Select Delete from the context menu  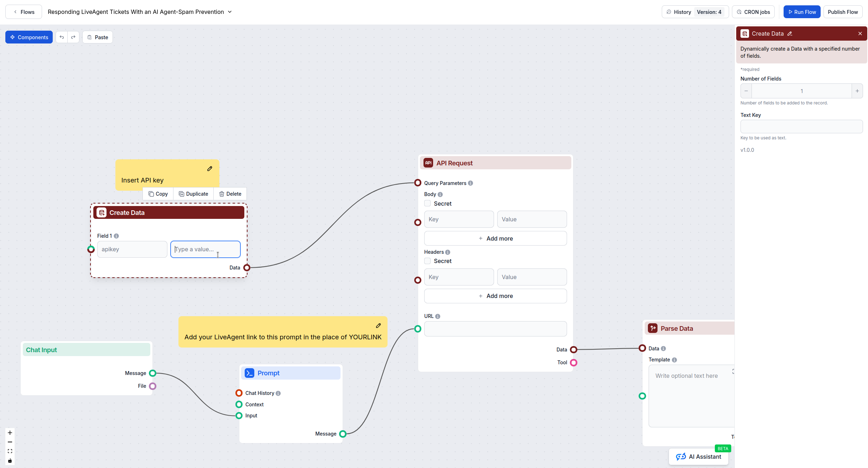(x=230, y=194)
